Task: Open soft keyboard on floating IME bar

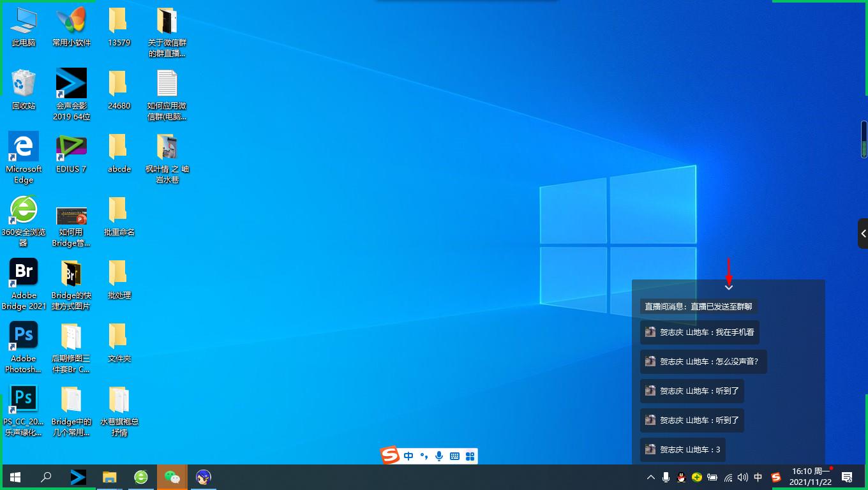Action: tap(455, 456)
